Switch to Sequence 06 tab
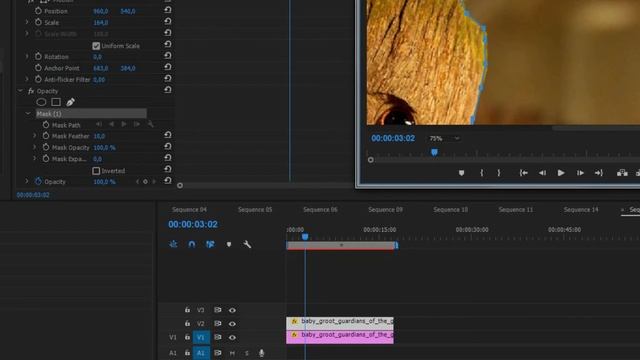 (x=320, y=209)
